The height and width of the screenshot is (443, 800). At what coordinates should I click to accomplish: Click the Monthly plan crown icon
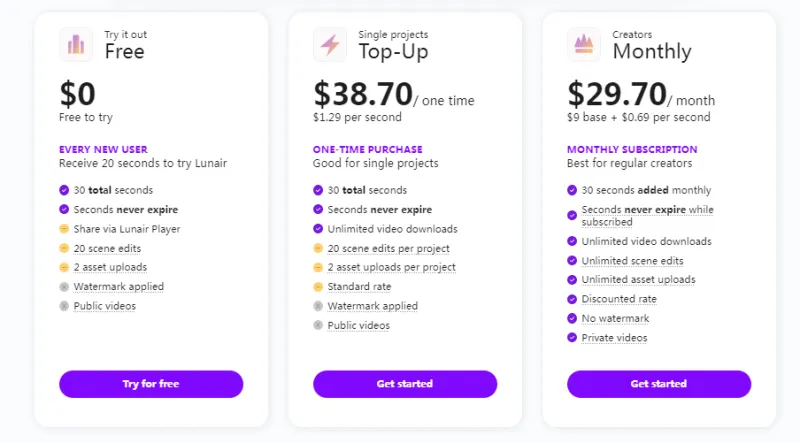click(x=584, y=44)
